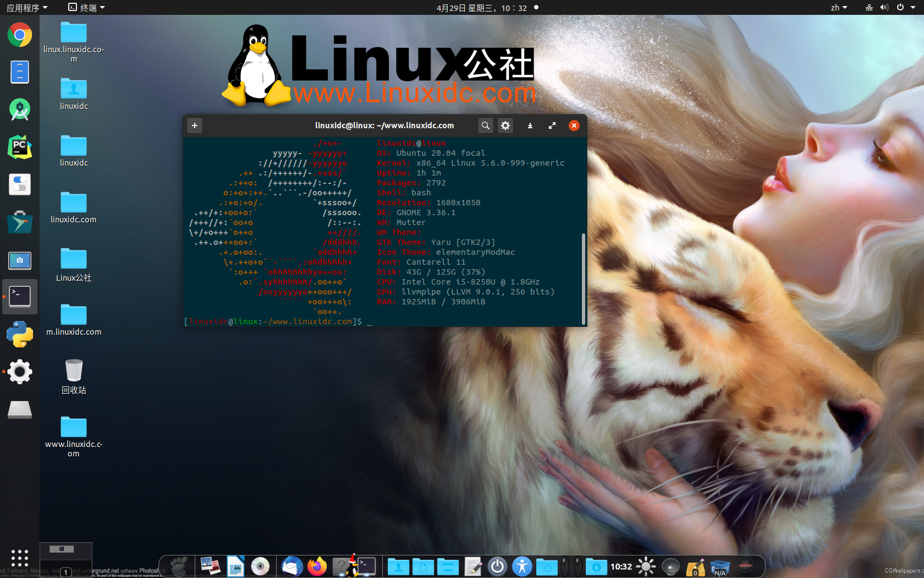Search in the terminal window
The height and width of the screenshot is (578, 924).
pos(485,126)
